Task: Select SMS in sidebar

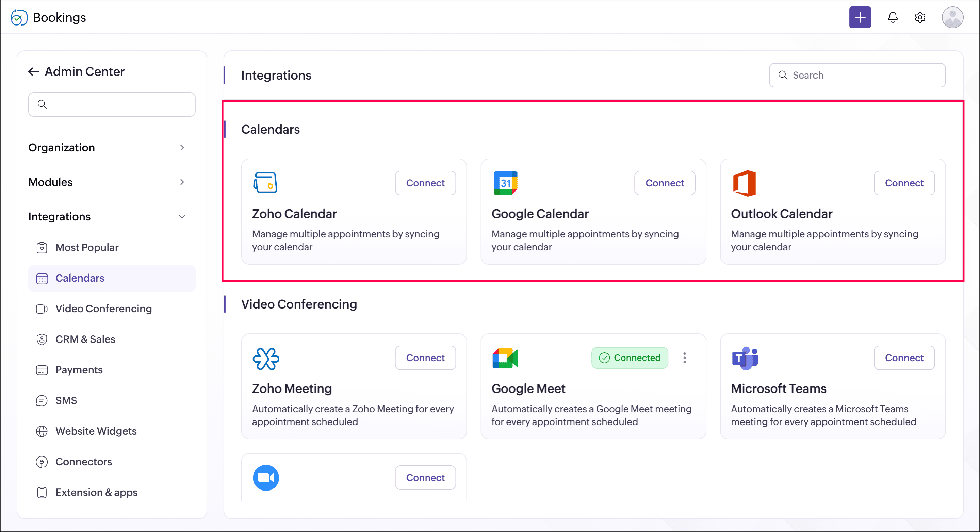Action: coord(112,400)
